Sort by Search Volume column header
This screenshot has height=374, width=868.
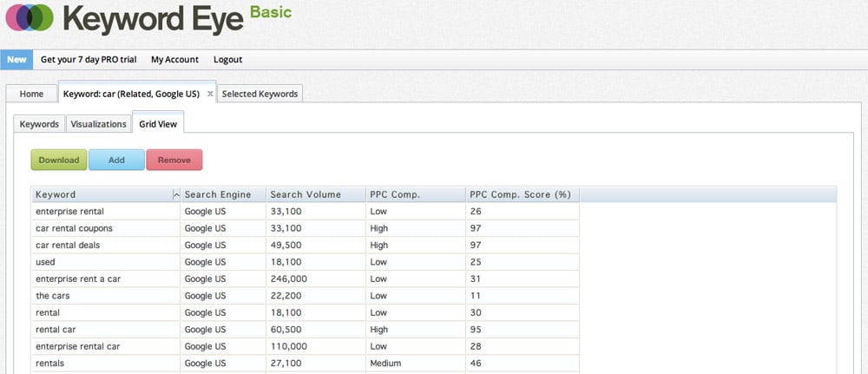pos(316,194)
